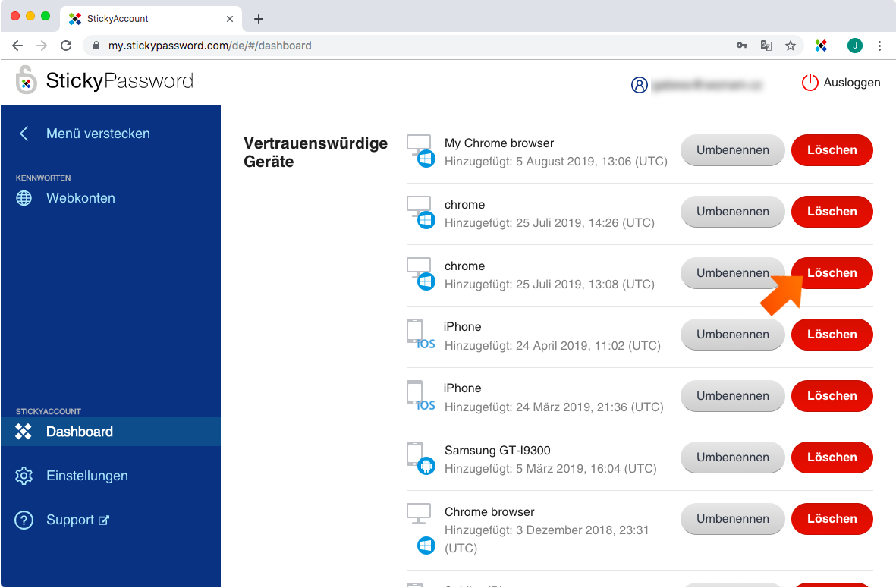The image size is (896, 588).
Task: Open the Chrome three-dot menu
Action: [x=879, y=46]
